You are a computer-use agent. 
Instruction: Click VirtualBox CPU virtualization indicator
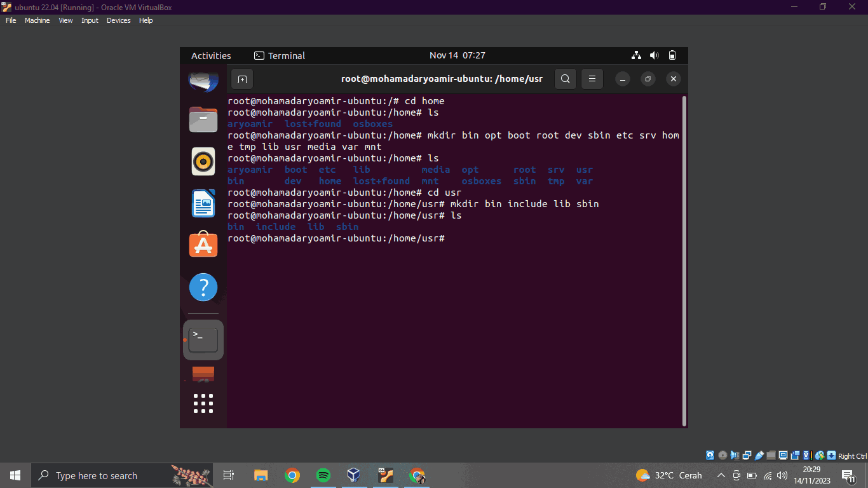(807, 456)
